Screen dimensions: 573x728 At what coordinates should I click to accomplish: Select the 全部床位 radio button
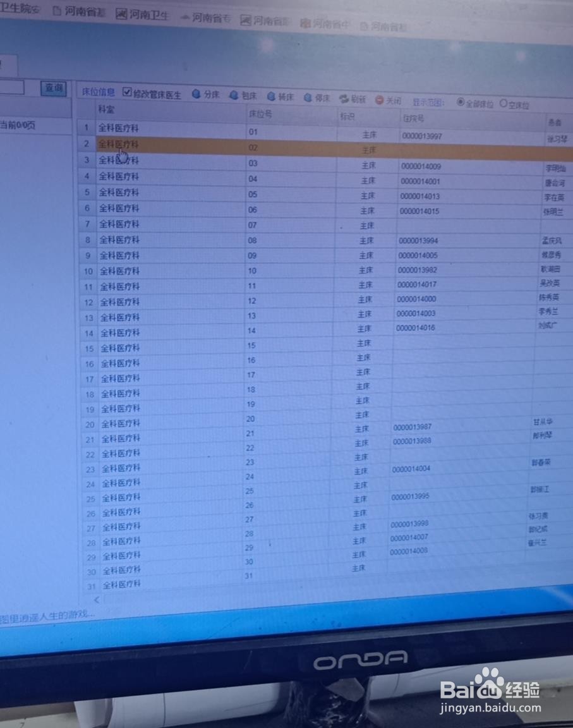(x=461, y=102)
